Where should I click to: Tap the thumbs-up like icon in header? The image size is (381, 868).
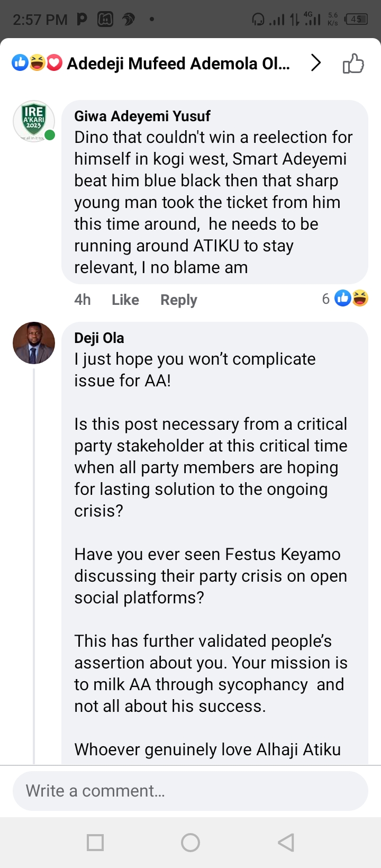click(353, 64)
